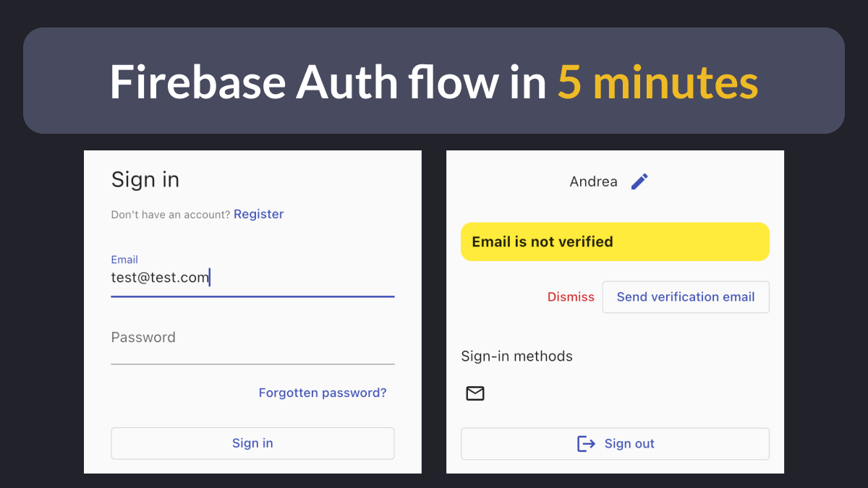Click the yellow 5 minutes title text
This screenshot has width=868, height=488.
tap(658, 82)
